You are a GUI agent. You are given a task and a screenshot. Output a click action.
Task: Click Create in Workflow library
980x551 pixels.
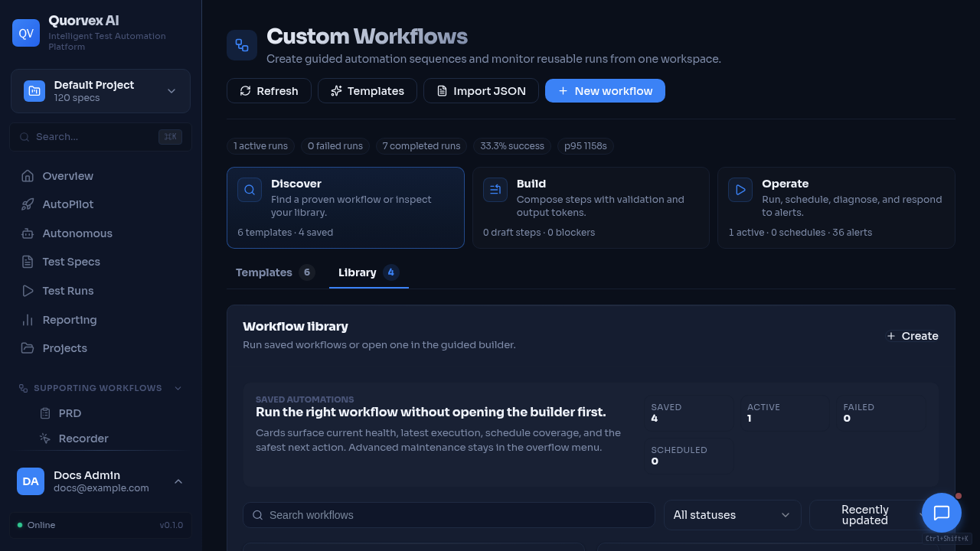912,336
